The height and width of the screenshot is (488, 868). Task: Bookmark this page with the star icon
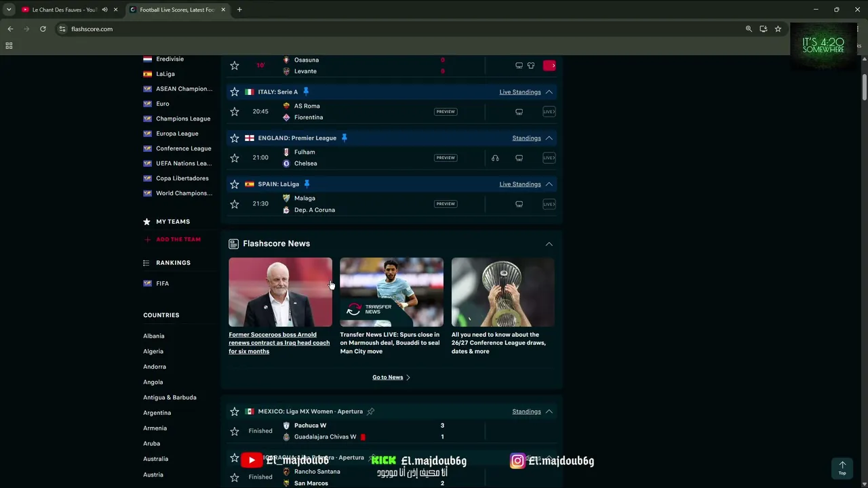[778, 29]
